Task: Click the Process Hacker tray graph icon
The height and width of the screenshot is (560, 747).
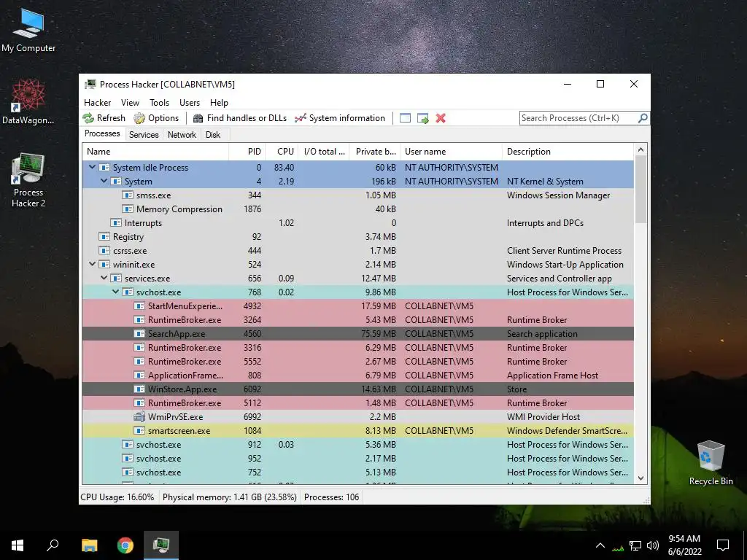Action: pos(618,546)
